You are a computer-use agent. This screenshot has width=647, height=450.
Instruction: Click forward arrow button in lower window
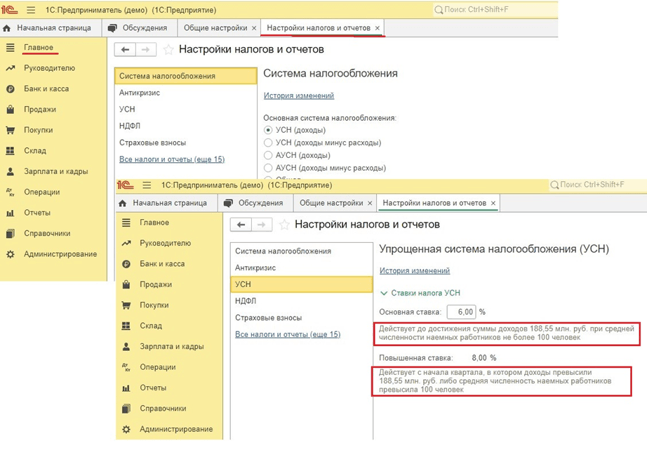click(262, 224)
